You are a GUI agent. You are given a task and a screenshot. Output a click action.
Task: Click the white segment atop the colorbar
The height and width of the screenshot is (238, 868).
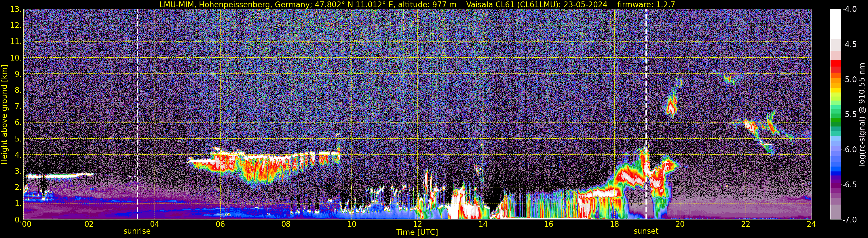835,24
